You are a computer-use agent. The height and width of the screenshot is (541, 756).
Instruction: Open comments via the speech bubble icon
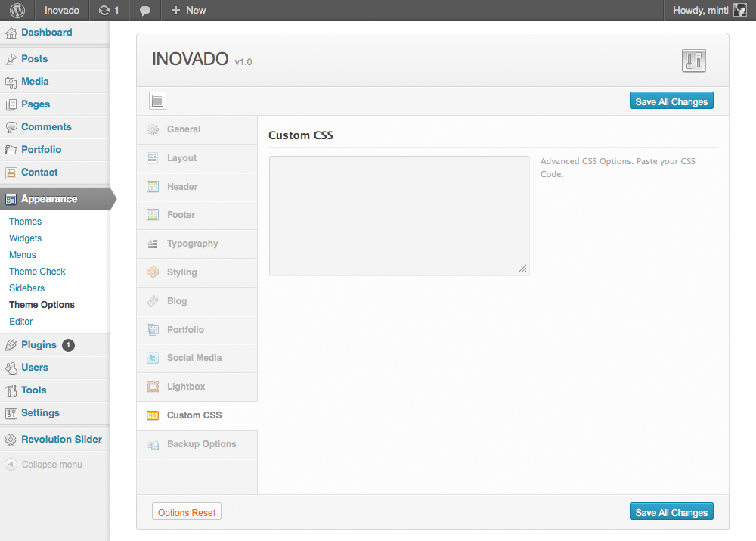coord(146,10)
